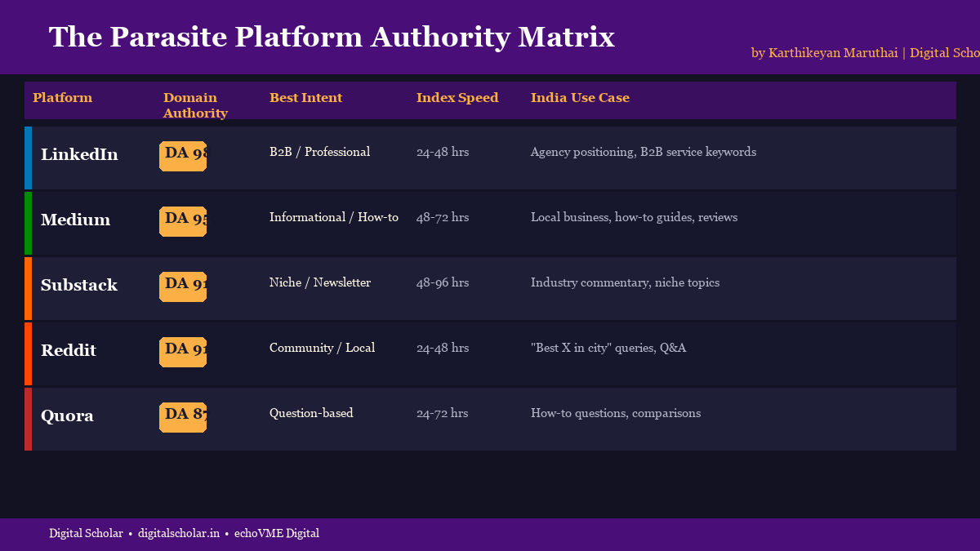This screenshot has height=551, width=980.
Task: Select the orange Substack row color bar
Action: [x=29, y=288]
